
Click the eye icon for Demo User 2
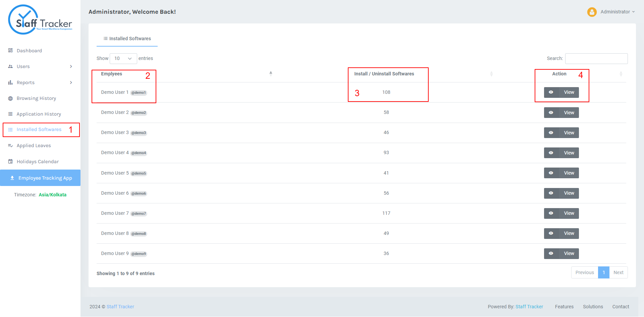[551, 113]
